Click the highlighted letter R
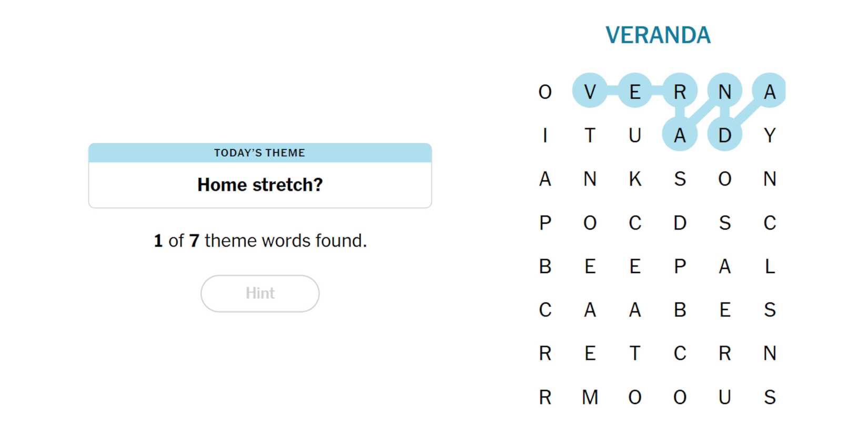Screen dimensions: 868x434 (680, 92)
